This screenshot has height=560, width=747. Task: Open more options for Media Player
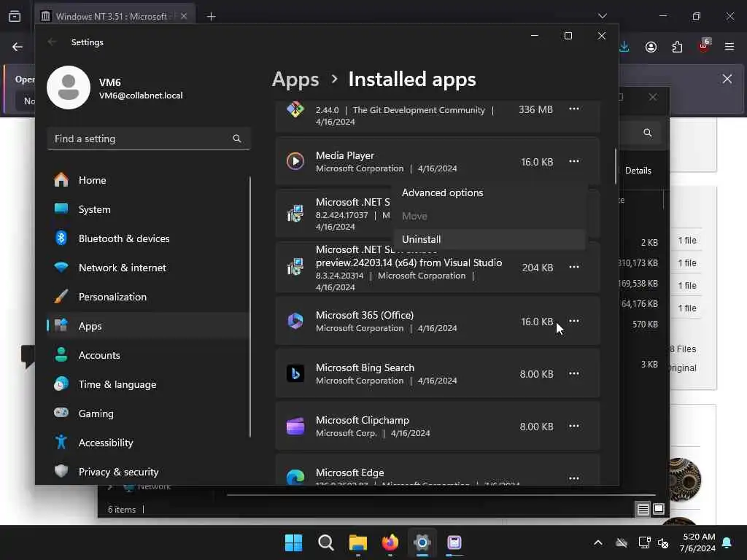click(x=574, y=161)
